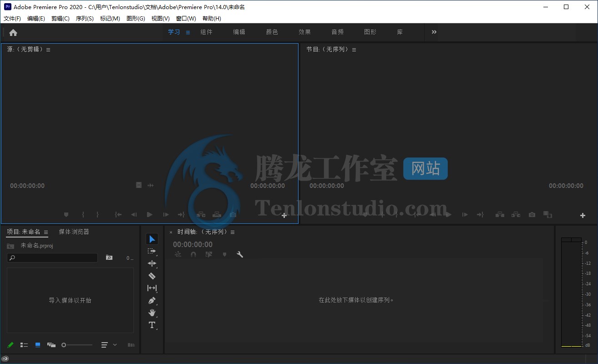Go to Out point in Program monitor
The height and width of the screenshot is (364, 598).
tap(480, 215)
